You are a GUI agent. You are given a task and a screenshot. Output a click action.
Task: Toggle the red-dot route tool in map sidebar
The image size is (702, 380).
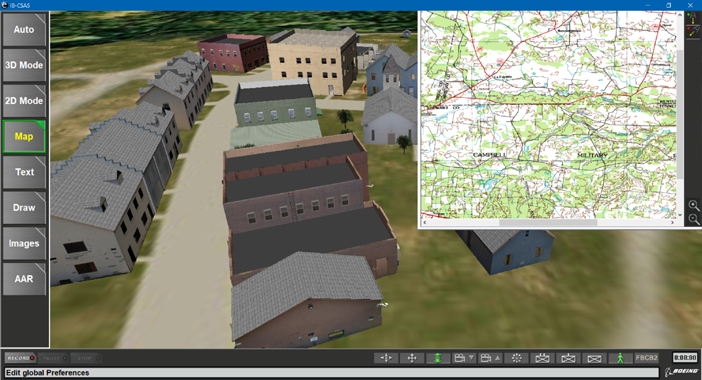[x=692, y=31]
